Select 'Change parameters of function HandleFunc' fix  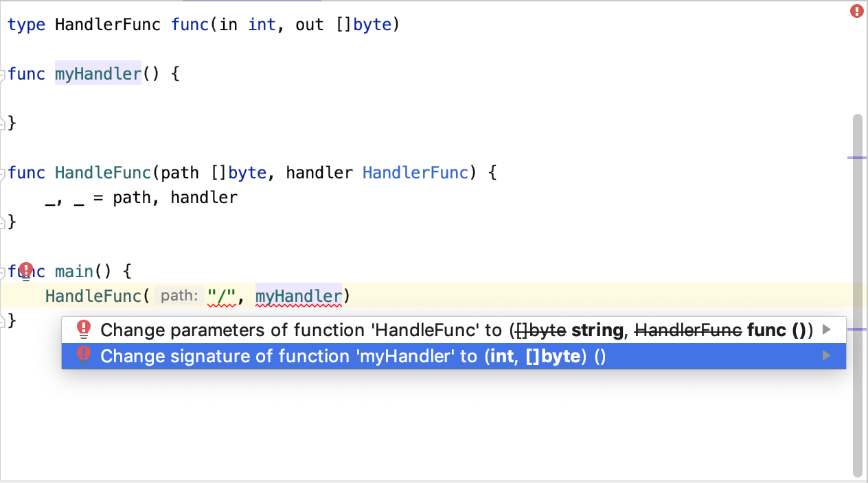454,330
